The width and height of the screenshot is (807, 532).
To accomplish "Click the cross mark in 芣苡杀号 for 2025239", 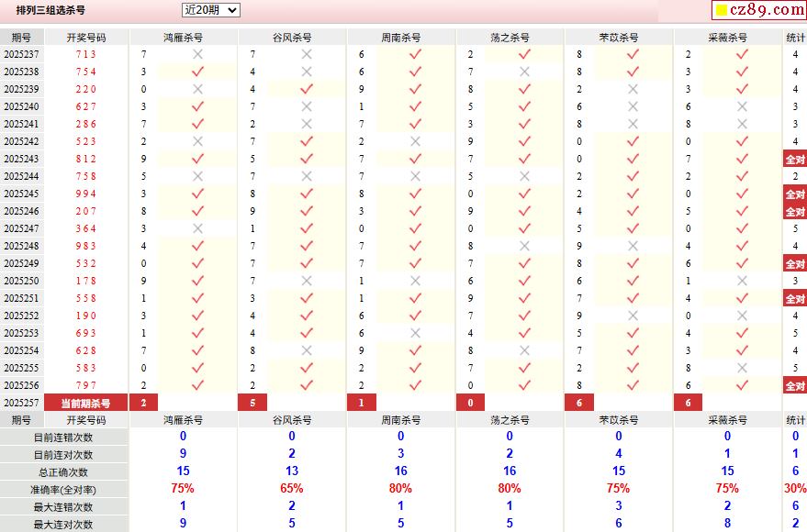I will pyautogui.click(x=633, y=89).
